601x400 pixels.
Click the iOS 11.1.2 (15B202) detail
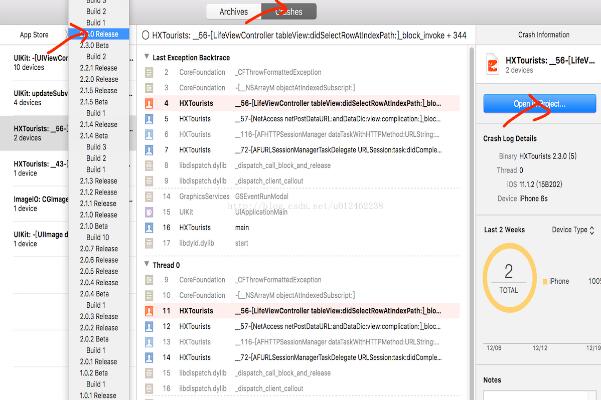pyautogui.click(x=534, y=184)
